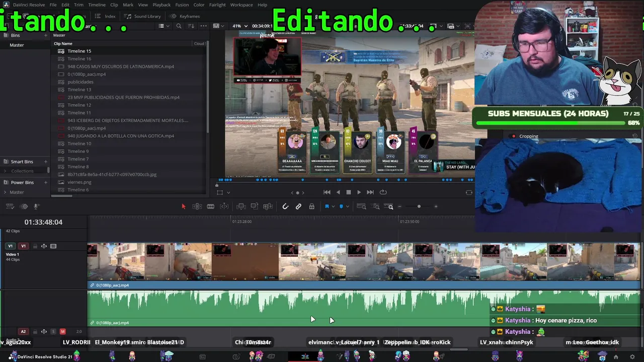
Task: Stop playback with the stop button
Action: point(348,192)
